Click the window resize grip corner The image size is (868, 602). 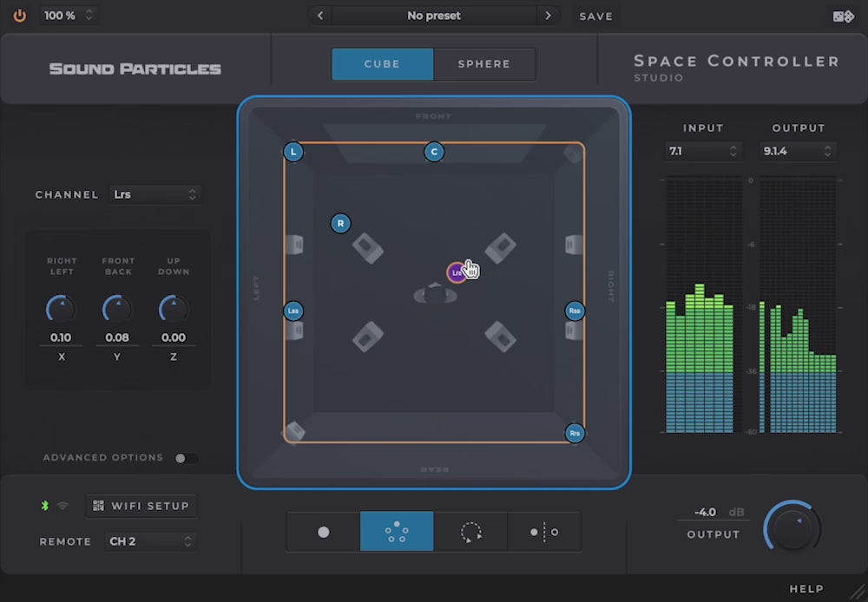[858, 592]
